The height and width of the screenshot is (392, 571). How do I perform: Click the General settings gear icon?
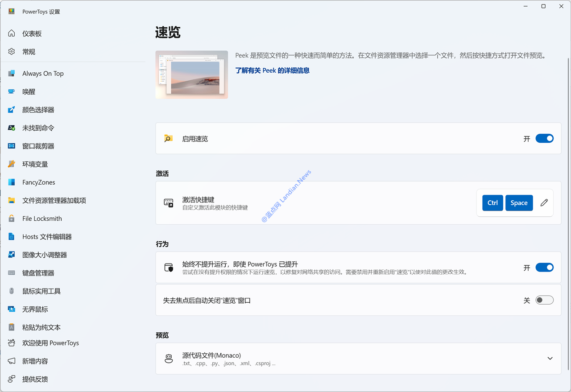12,52
